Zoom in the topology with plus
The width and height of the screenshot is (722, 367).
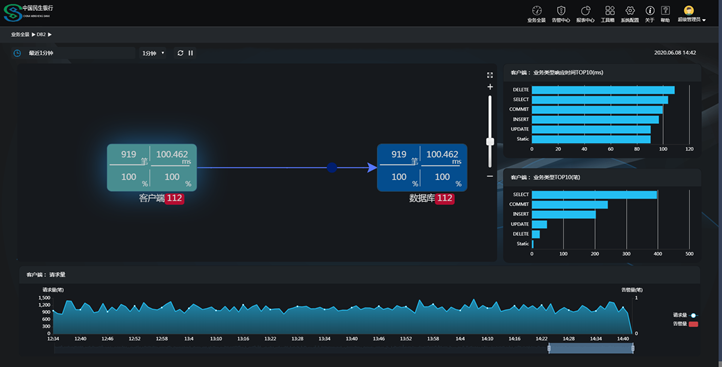490,87
